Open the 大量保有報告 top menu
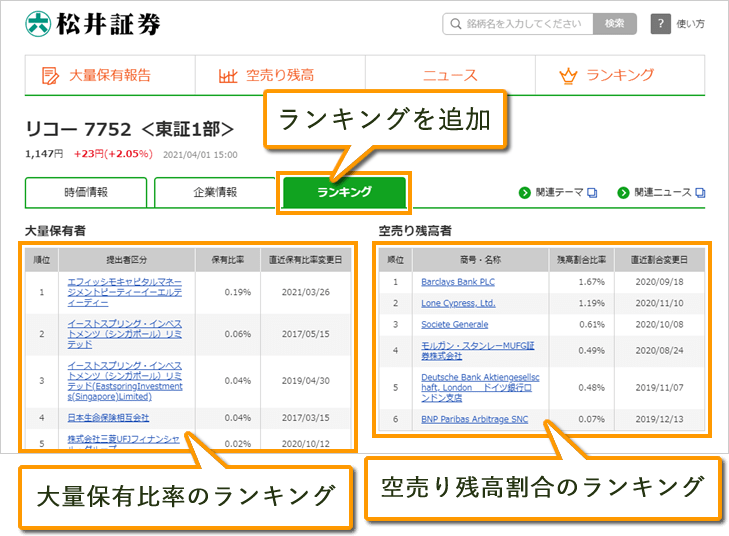 click(x=110, y=75)
